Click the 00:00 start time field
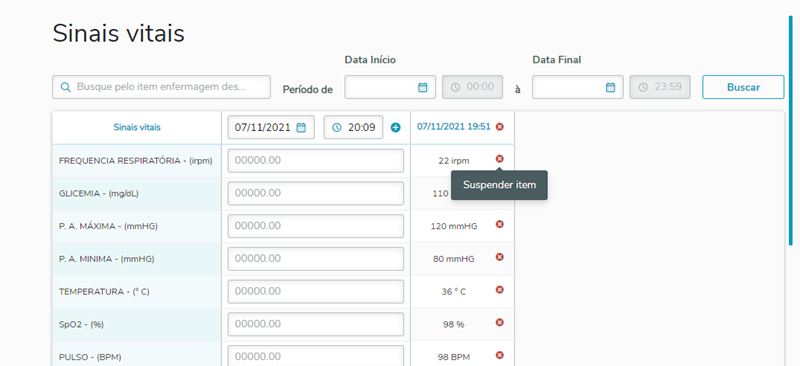800x366 pixels. [x=472, y=87]
